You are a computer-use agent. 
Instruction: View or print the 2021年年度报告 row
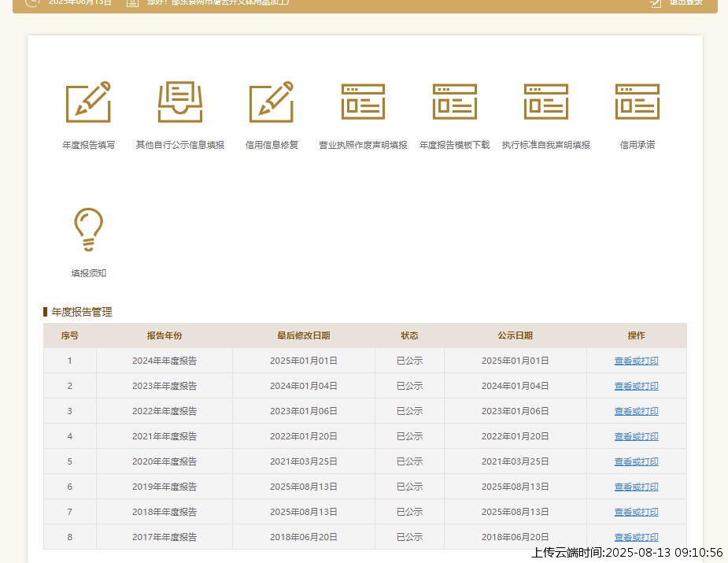636,436
